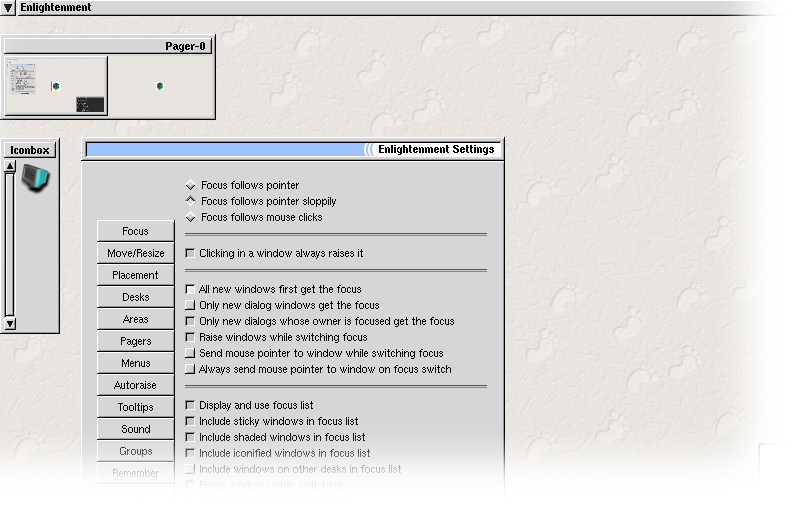Click Iconbox scroll up arrow

[x=10, y=166]
